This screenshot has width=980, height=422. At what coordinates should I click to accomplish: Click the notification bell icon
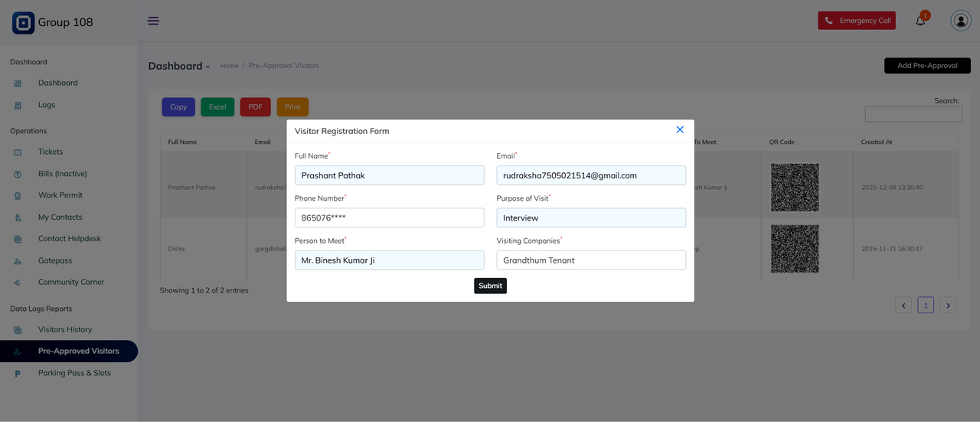tap(920, 21)
